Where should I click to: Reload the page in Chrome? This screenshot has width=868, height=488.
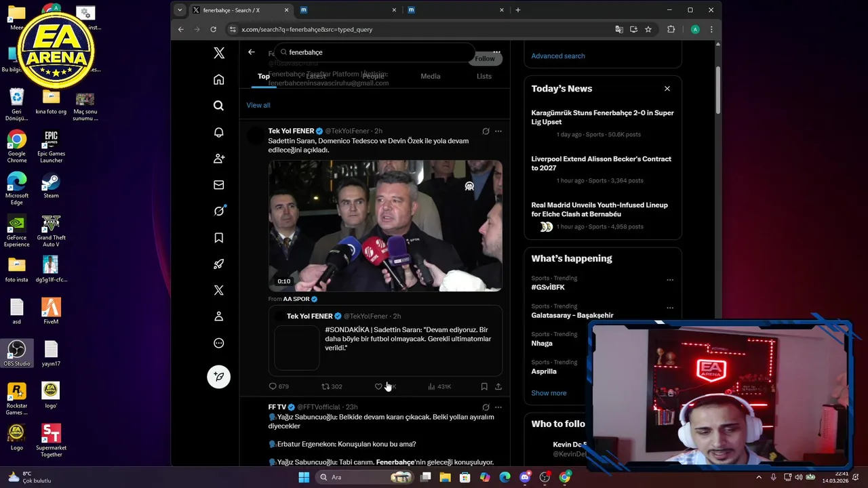pyautogui.click(x=213, y=29)
